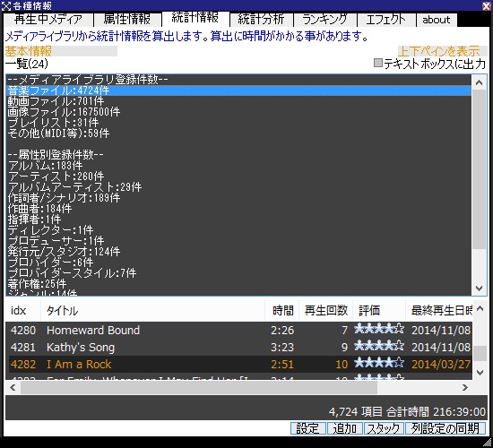Select 指揮者:1件 row

coord(238,220)
